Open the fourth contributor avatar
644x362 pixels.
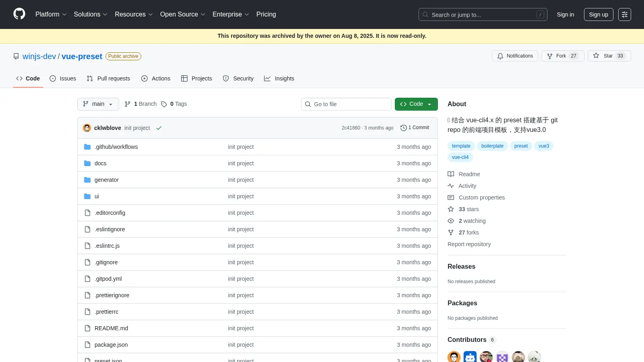(502, 357)
